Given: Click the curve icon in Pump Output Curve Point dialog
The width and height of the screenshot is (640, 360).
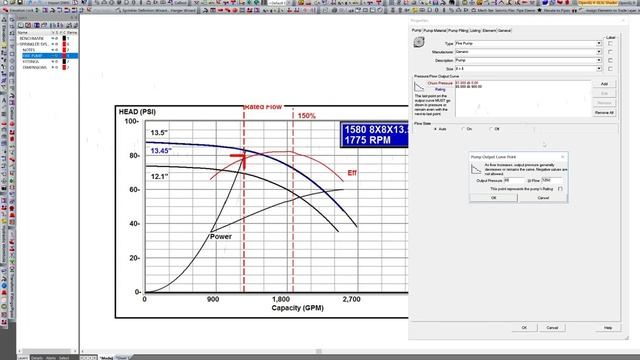Looking at the screenshot, I should point(476,169).
